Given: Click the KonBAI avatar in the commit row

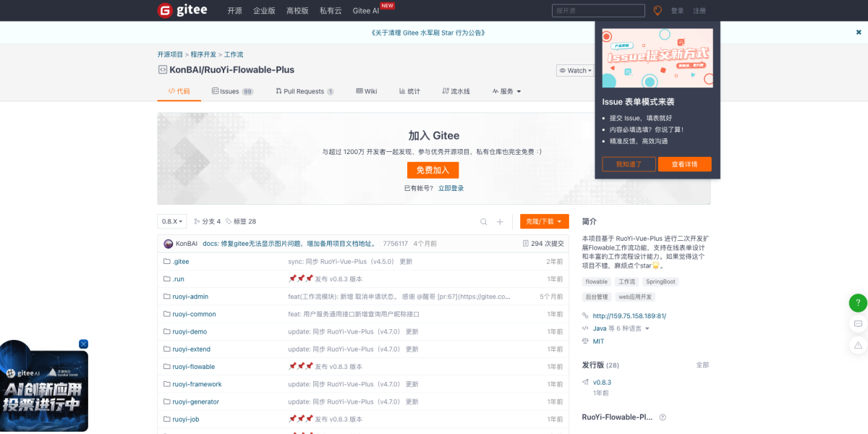Looking at the screenshot, I should pos(169,244).
